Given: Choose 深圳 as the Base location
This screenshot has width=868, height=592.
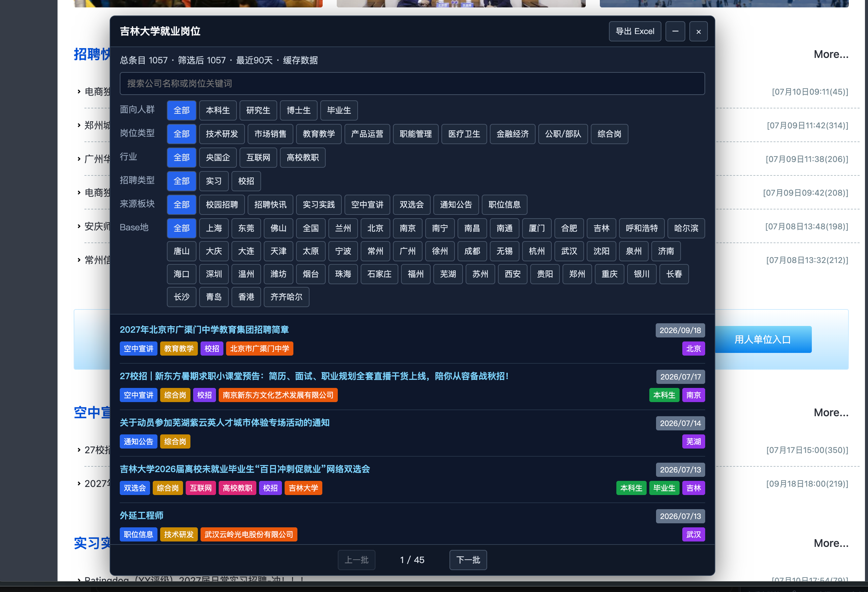Looking at the screenshot, I should tap(214, 274).
